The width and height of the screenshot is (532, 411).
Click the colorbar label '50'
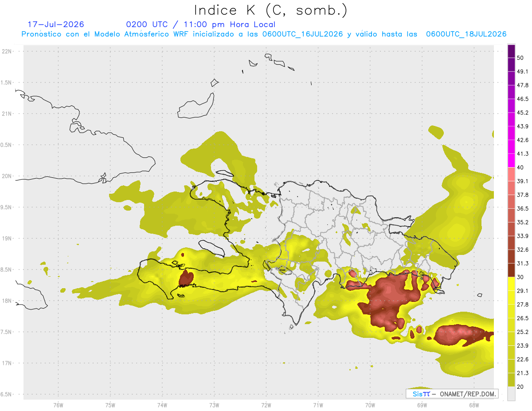[x=520, y=58]
